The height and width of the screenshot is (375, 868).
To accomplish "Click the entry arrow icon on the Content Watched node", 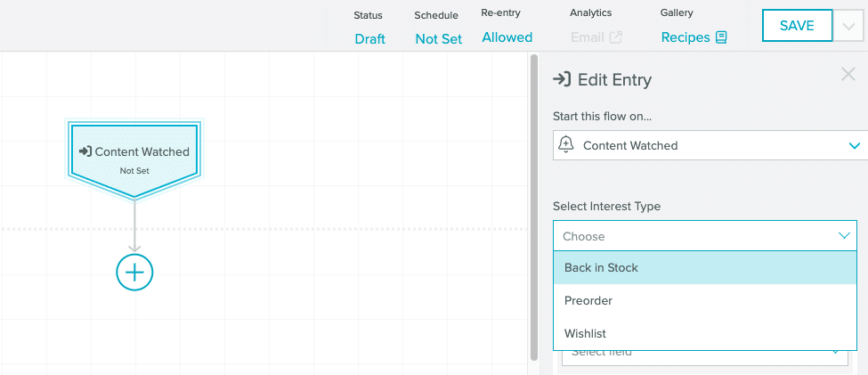I will coord(85,151).
